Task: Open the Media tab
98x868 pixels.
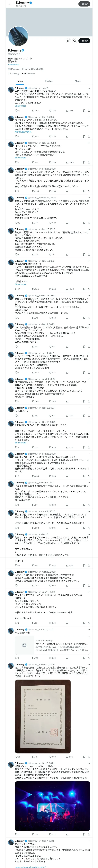Action: click(x=78, y=81)
